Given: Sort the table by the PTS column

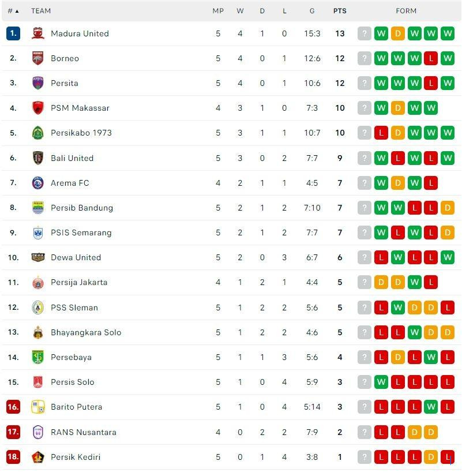Looking at the screenshot, I should [x=340, y=10].
